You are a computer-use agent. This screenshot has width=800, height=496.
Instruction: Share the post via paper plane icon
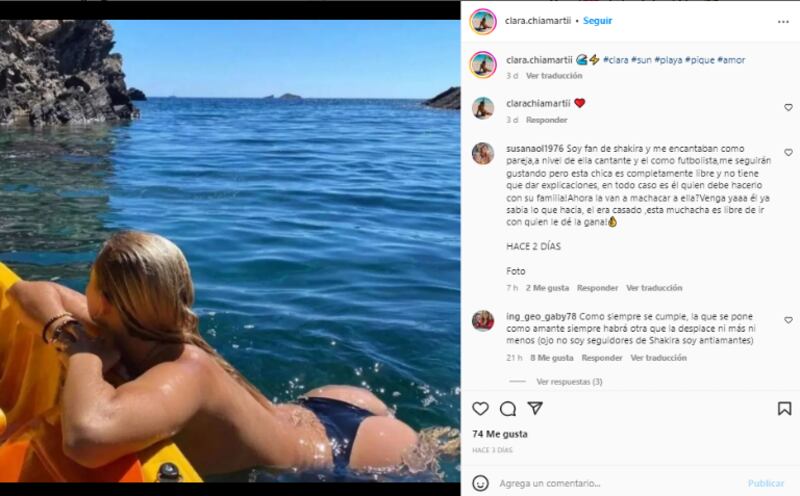tap(535, 408)
